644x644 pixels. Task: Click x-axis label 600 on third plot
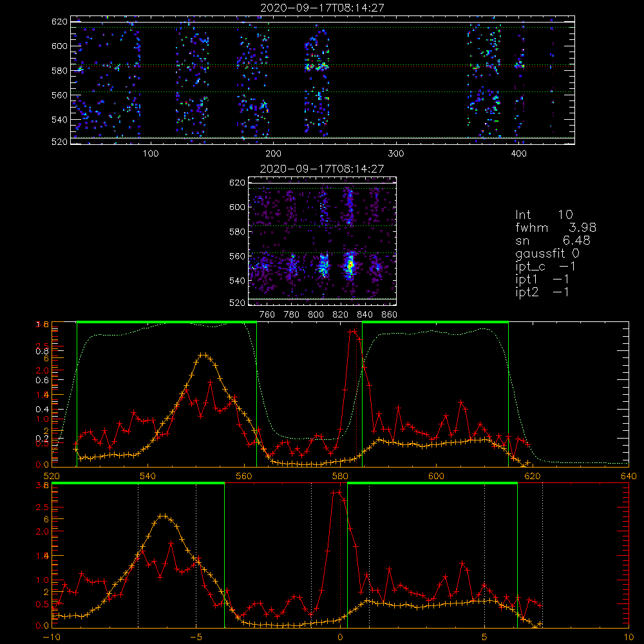coord(436,476)
